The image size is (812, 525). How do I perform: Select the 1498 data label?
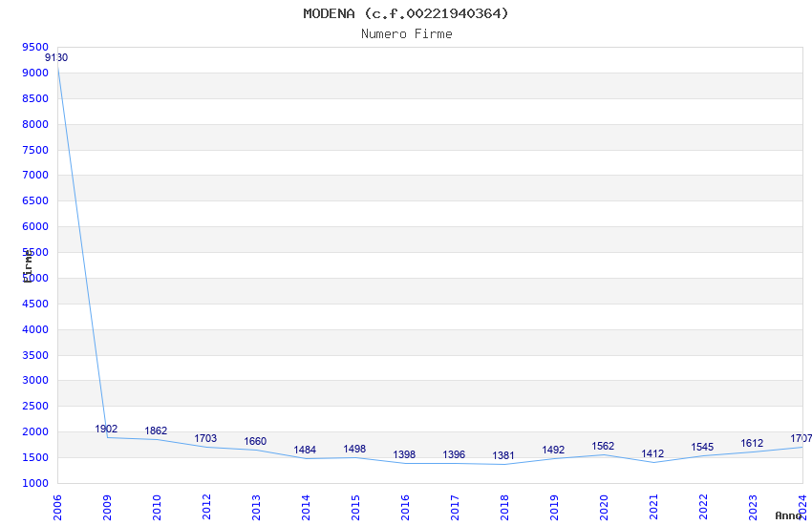tap(354, 449)
